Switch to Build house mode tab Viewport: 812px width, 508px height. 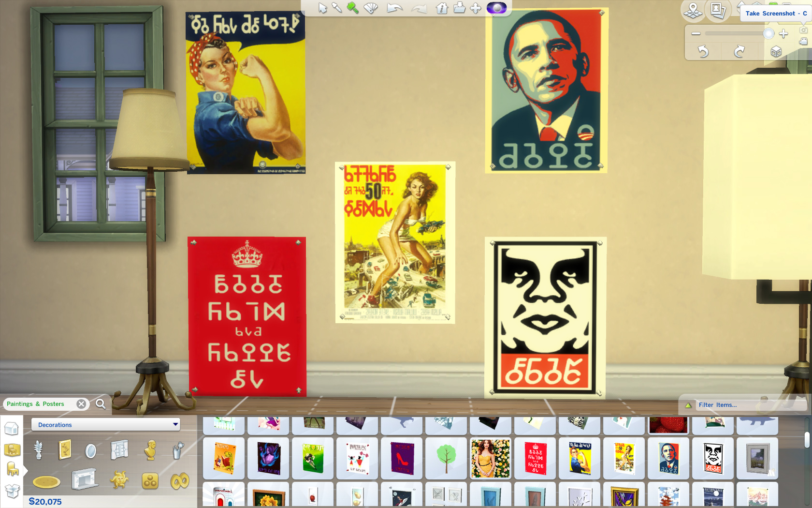[11, 429]
